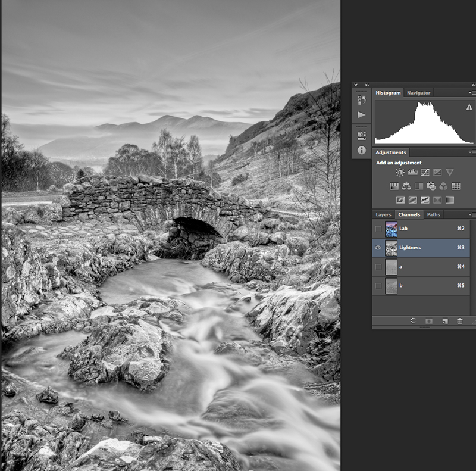Open the Adjustments panel menu

pos(471,152)
